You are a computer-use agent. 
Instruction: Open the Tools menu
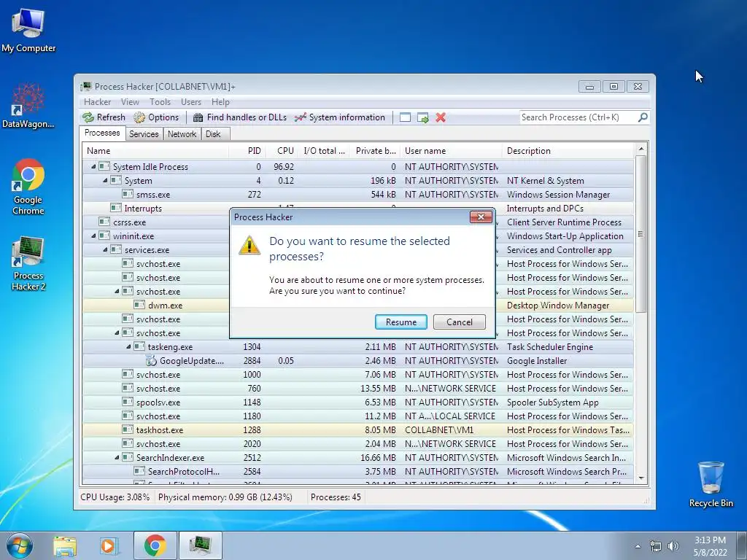click(x=160, y=102)
